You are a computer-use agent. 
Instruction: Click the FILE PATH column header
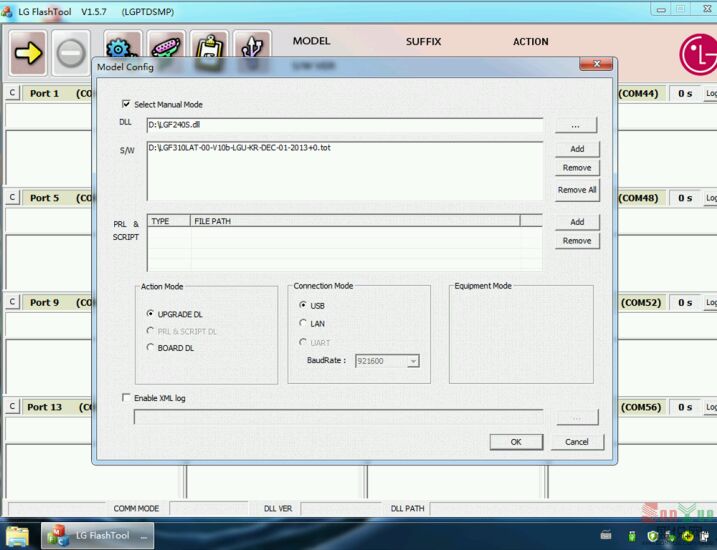click(355, 221)
